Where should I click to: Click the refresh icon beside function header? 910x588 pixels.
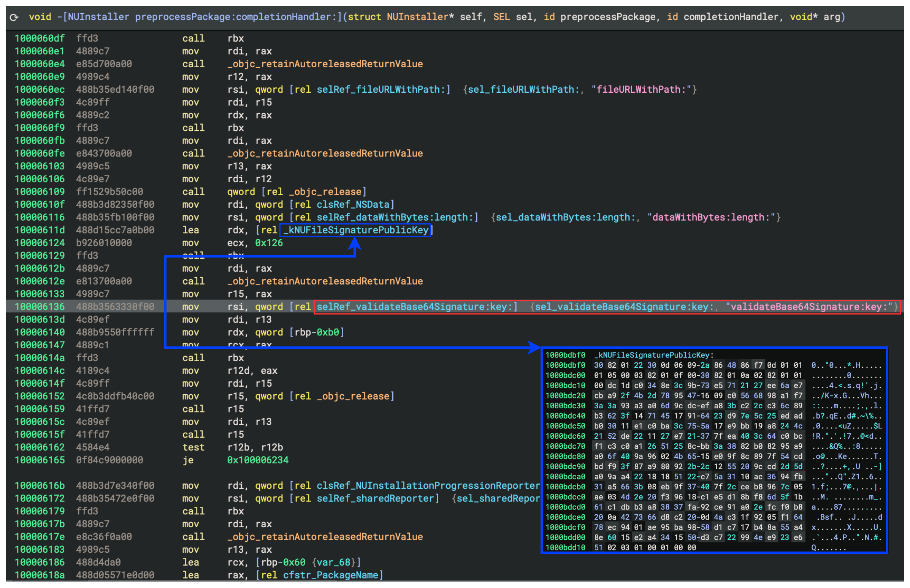point(14,17)
